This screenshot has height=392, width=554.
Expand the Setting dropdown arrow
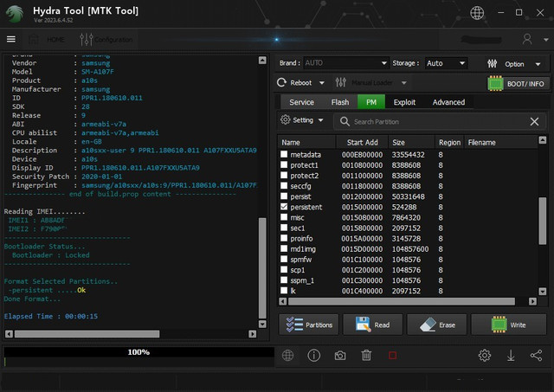(x=320, y=120)
